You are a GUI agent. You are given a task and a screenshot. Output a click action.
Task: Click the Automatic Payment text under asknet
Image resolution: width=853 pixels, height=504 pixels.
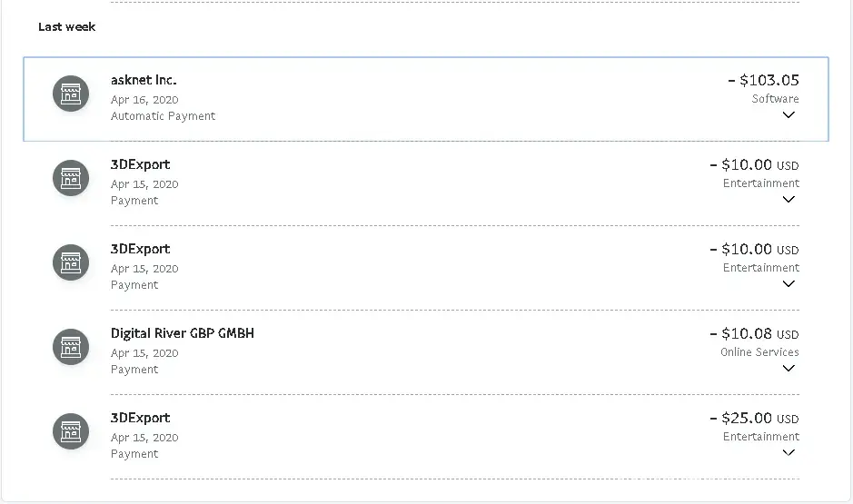pos(164,116)
